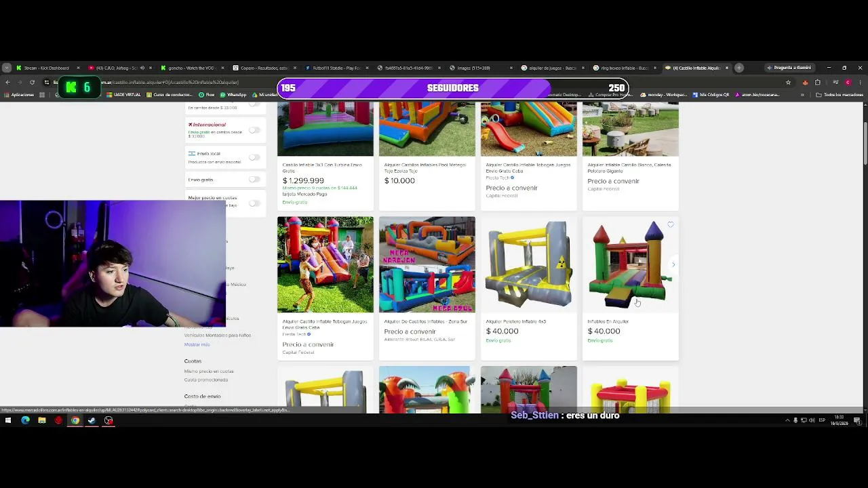Toggle the Internacional shipping filter switch
868x488 pixels.
coord(254,129)
